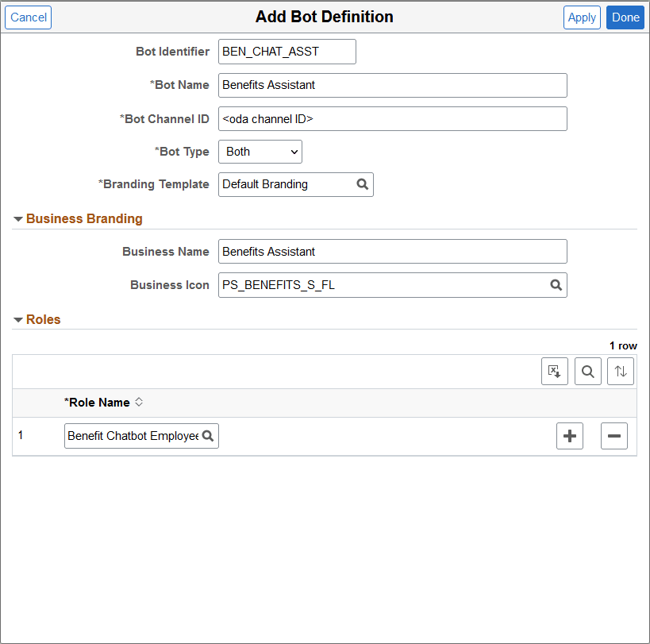Open the grid search icon above Role Name
Viewport: 650px width, 644px height.
[587, 371]
